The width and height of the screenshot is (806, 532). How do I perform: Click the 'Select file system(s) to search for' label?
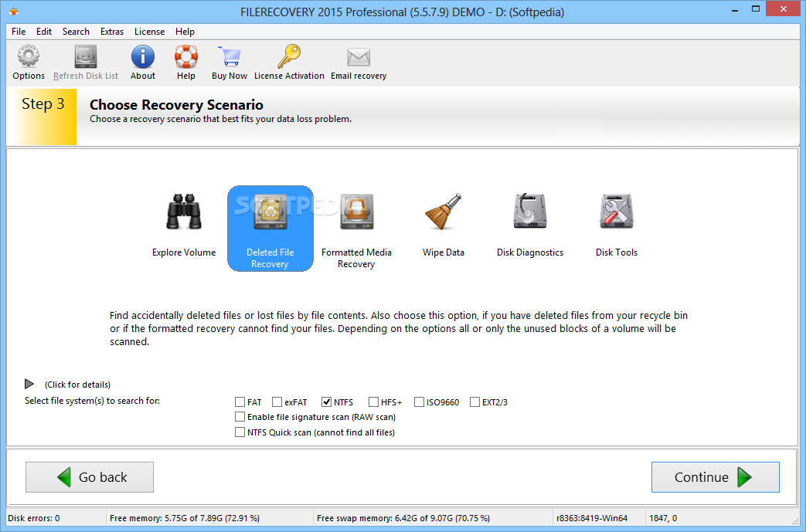(92, 401)
